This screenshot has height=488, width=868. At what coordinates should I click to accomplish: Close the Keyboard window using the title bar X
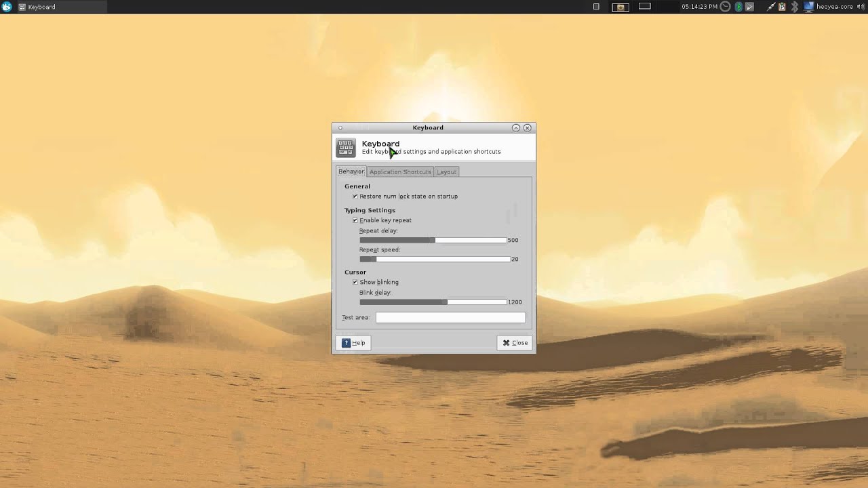(x=528, y=127)
